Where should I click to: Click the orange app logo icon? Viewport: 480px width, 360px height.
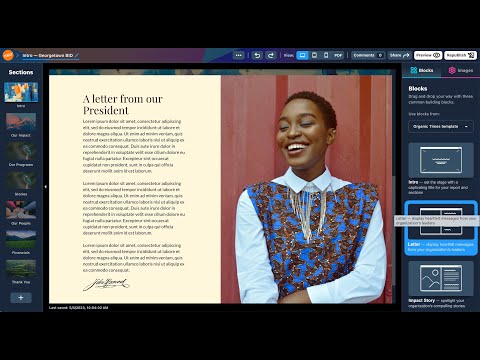(x=8, y=55)
